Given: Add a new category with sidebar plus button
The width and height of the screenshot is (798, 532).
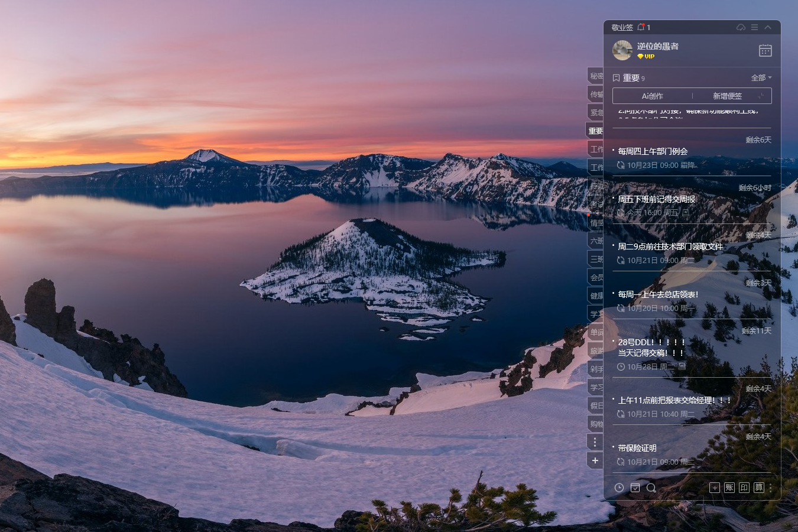Looking at the screenshot, I should pyautogui.click(x=595, y=460).
